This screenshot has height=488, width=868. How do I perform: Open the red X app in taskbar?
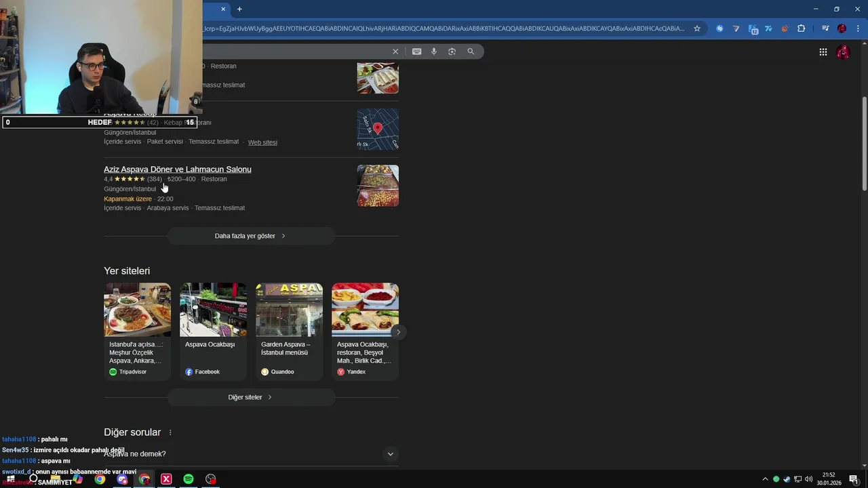tap(166, 479)
